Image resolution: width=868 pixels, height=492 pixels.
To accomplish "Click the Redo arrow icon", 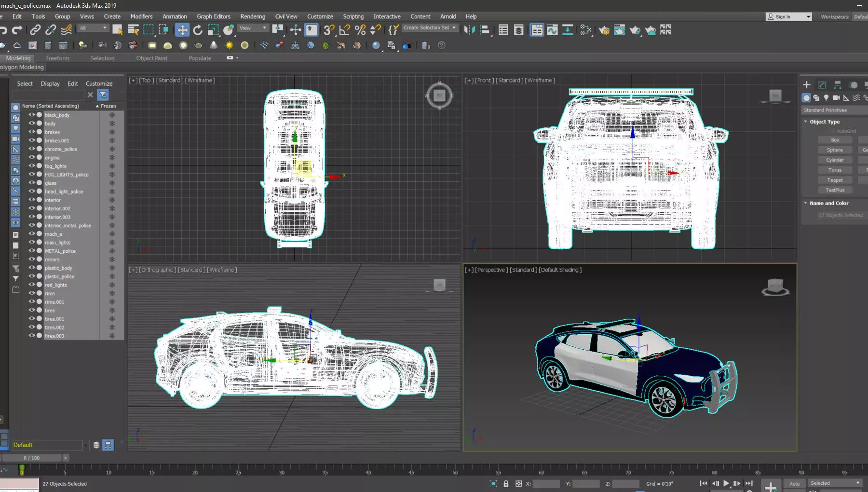I will tap(17, 30).
